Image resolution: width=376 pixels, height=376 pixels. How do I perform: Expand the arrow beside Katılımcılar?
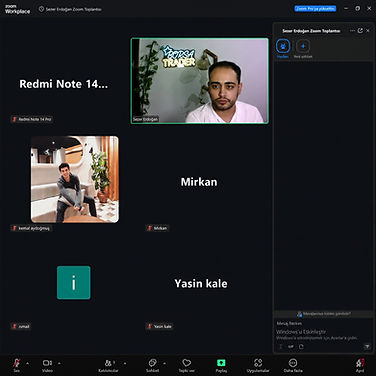click(x=125, y=363)
